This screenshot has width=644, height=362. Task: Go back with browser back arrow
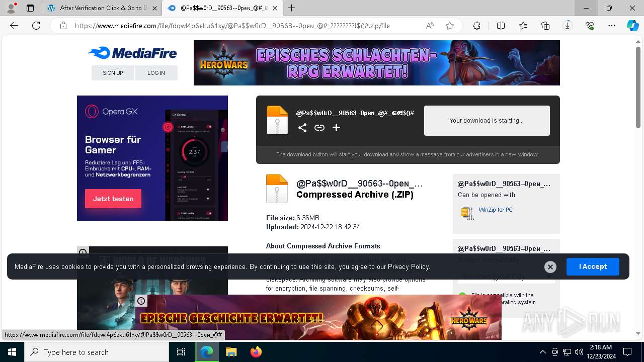click(x=14, y=26)
